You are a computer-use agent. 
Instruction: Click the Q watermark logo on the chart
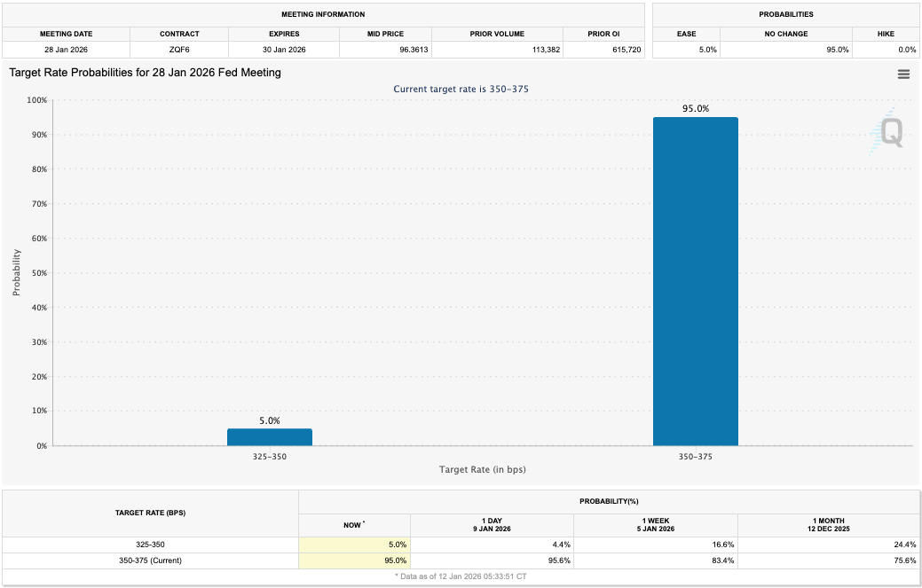(x=892, y=133)
